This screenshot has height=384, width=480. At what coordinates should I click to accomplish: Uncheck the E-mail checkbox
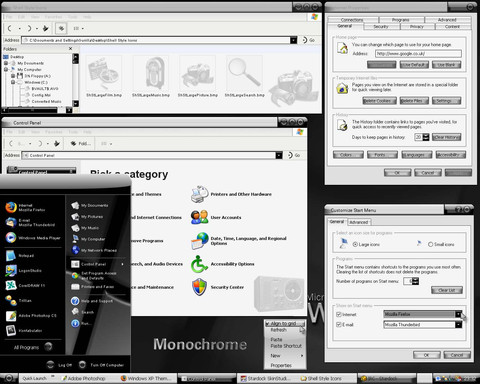339,325
